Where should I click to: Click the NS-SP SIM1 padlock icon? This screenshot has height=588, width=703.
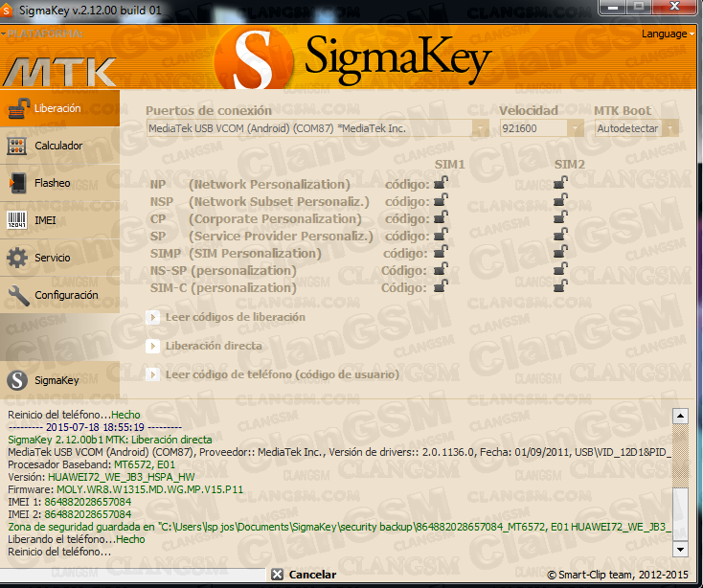tap(441, 269)
